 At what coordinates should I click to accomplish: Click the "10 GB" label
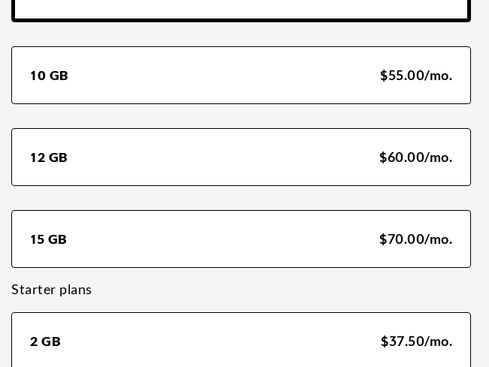coord(49,76)
